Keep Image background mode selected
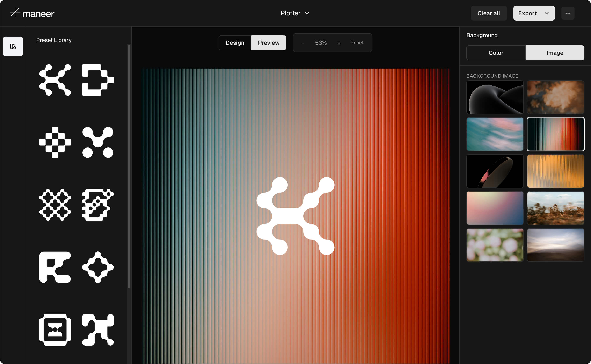591x364 pixels. coord(555,53)
